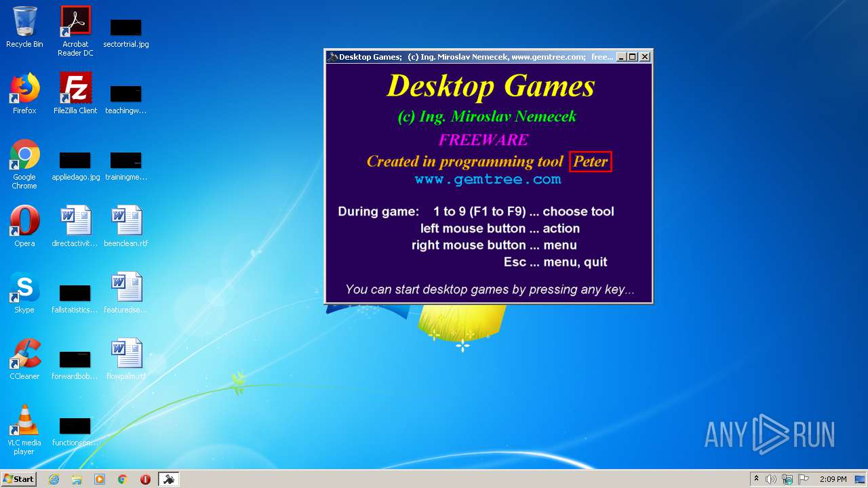The image size is (868, 488).
Task: Open Opera from the taskbar
Action: point(145,479)
